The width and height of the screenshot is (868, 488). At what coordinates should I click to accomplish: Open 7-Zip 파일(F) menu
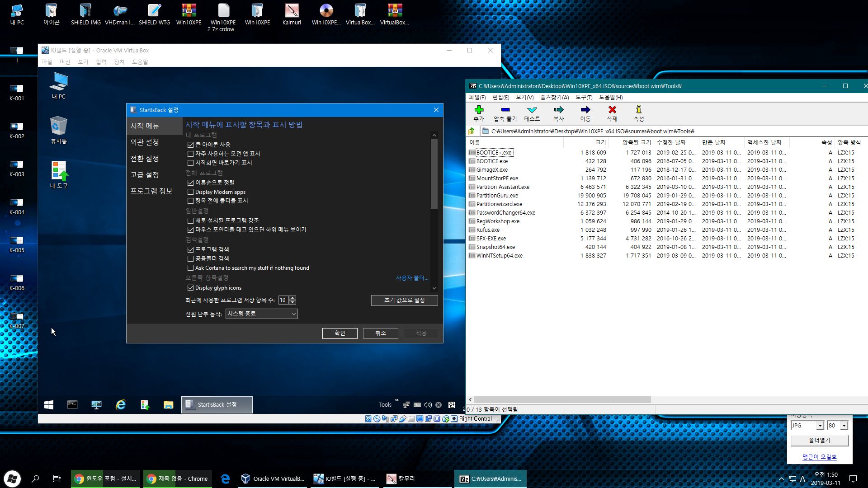click(477, 97)
